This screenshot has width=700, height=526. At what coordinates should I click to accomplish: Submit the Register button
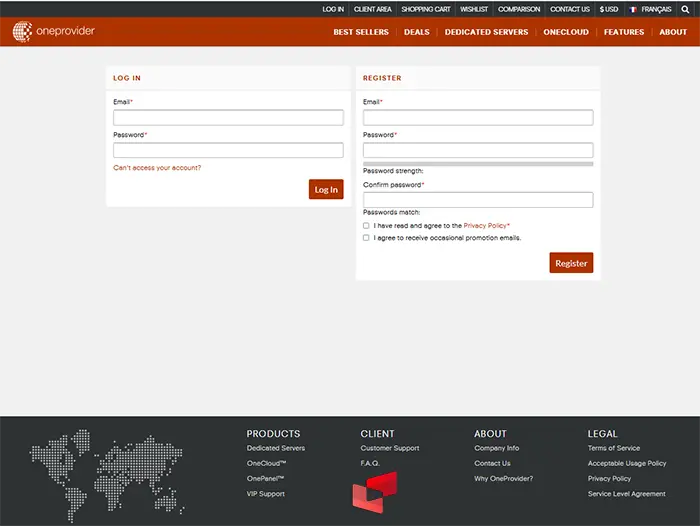[571, 263]
